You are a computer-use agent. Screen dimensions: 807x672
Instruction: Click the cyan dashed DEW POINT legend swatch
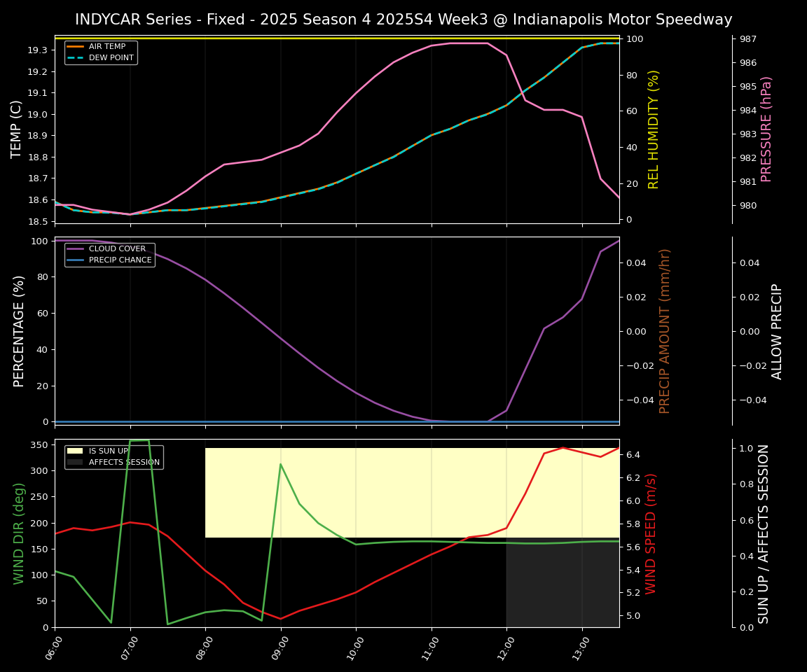[x=75, y=57]
